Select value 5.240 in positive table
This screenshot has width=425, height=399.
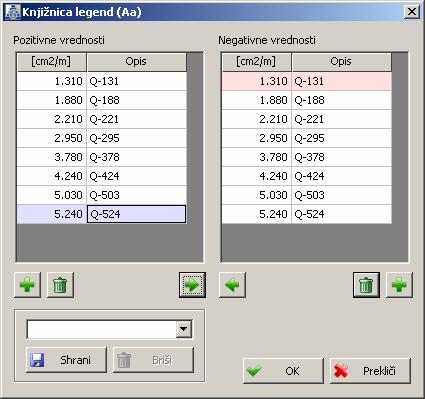(52, 214)
